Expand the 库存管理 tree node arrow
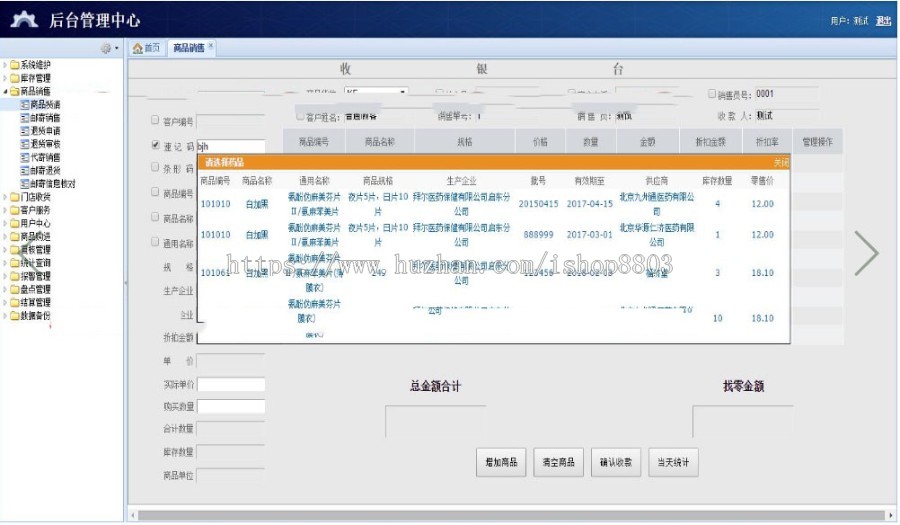This screenshot has width=900, height=525. [5, 78]
